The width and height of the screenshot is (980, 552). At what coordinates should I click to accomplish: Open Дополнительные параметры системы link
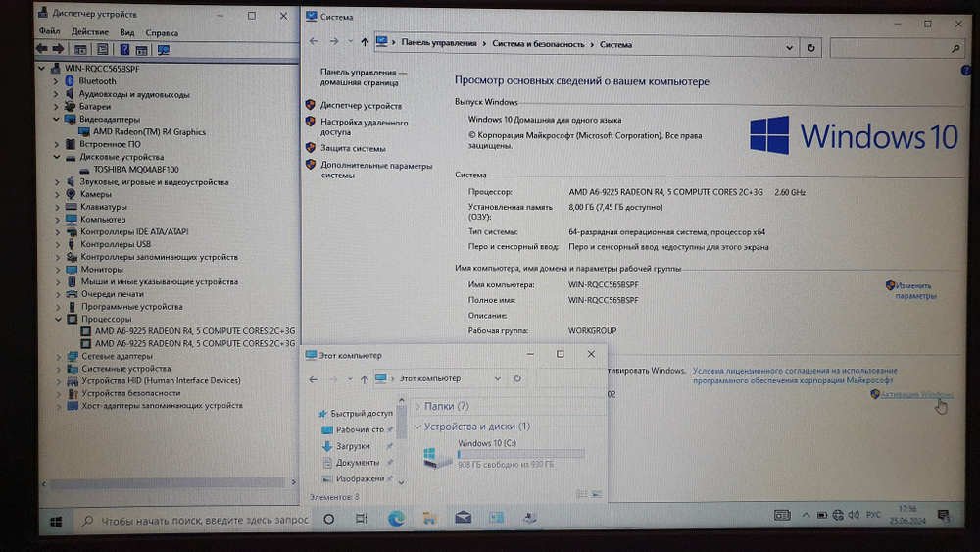[376, 171]
